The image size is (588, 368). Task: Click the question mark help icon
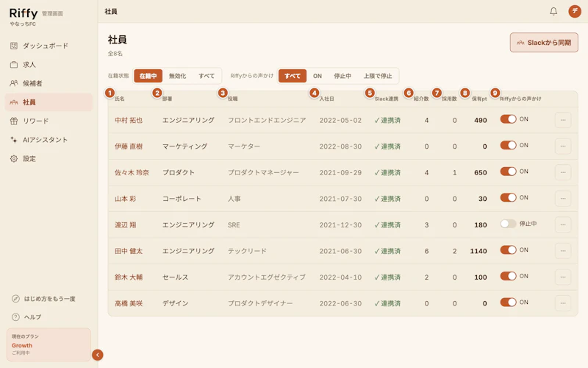15,317
